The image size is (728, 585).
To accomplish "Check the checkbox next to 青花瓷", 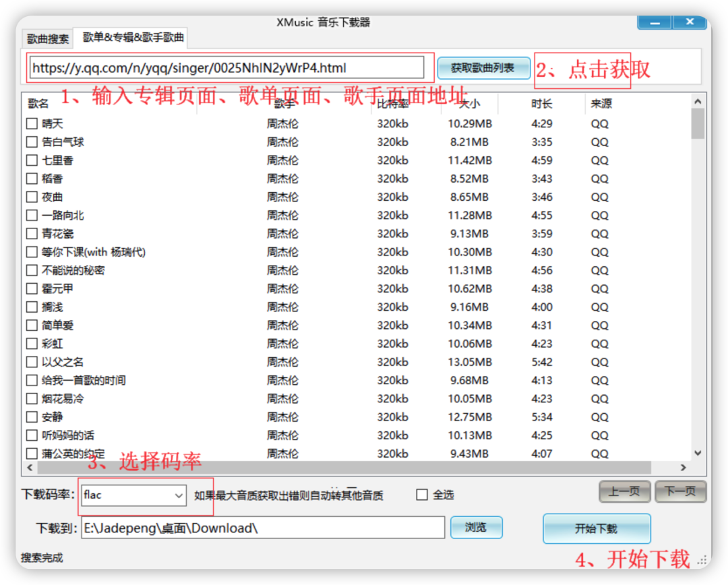I will click(30, 233).
